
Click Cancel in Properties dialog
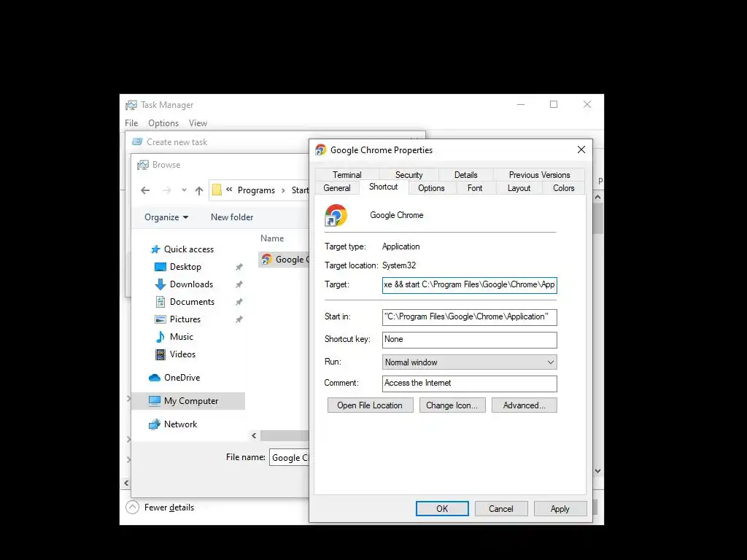tap(501, 508)
